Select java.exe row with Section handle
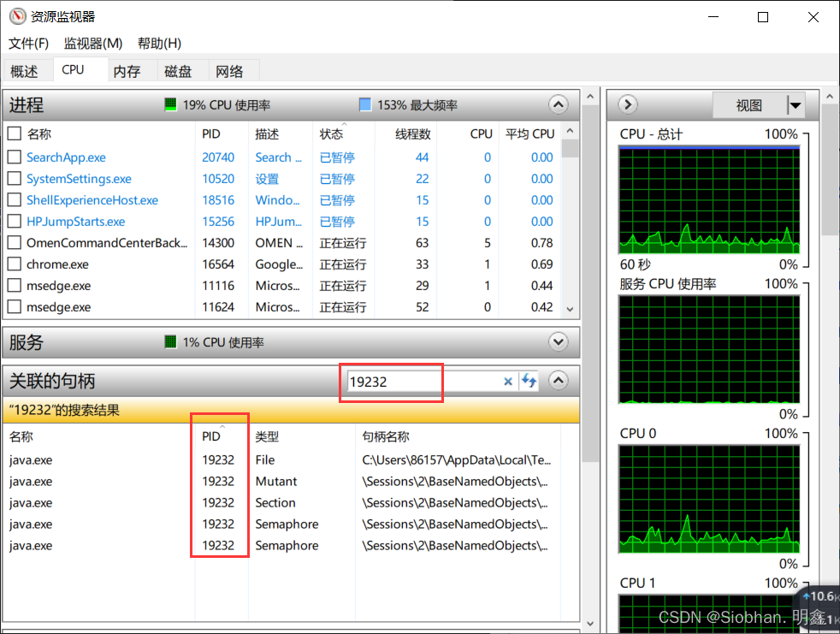Viewport: 840px width, 634px height. click(x=283, y=503)
